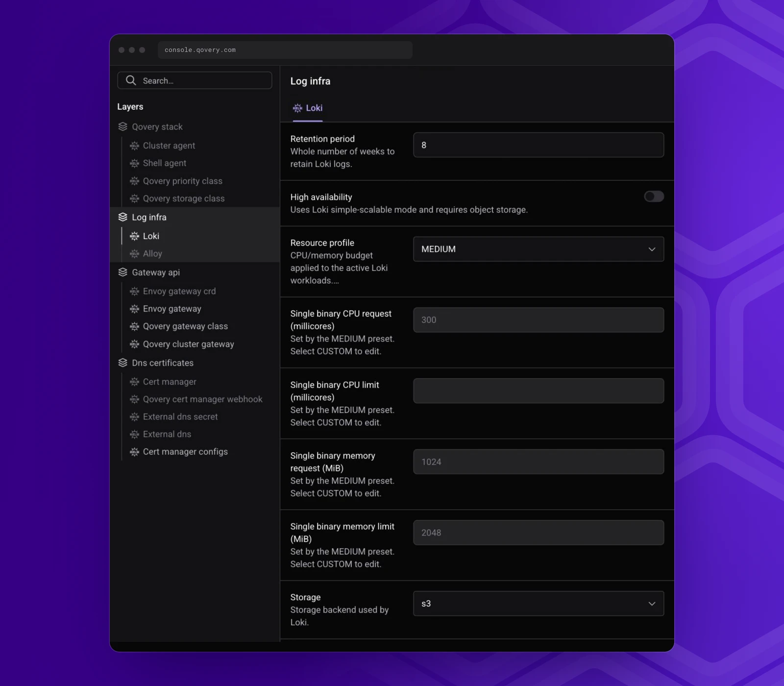Image resolution: width=784 pixels, height=686 pixels.
Task: Click the helm icon beside Cluster agent
Action: coord(134,146)
